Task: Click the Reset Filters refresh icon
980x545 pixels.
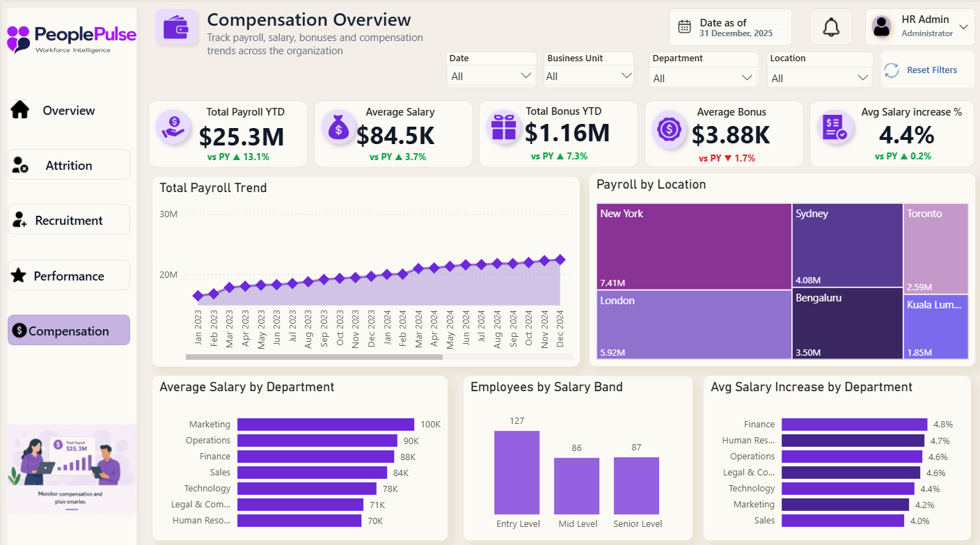Action: (x=892, y=70)
